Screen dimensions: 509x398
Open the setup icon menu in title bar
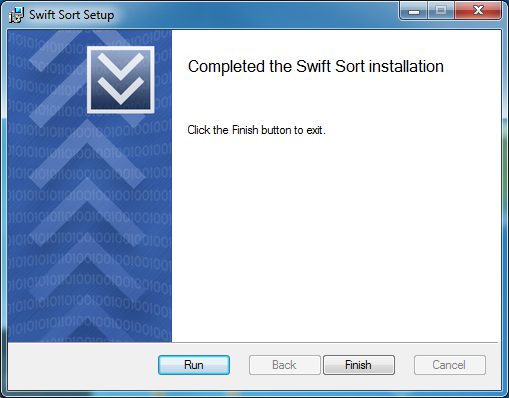[x=16, y=15]
